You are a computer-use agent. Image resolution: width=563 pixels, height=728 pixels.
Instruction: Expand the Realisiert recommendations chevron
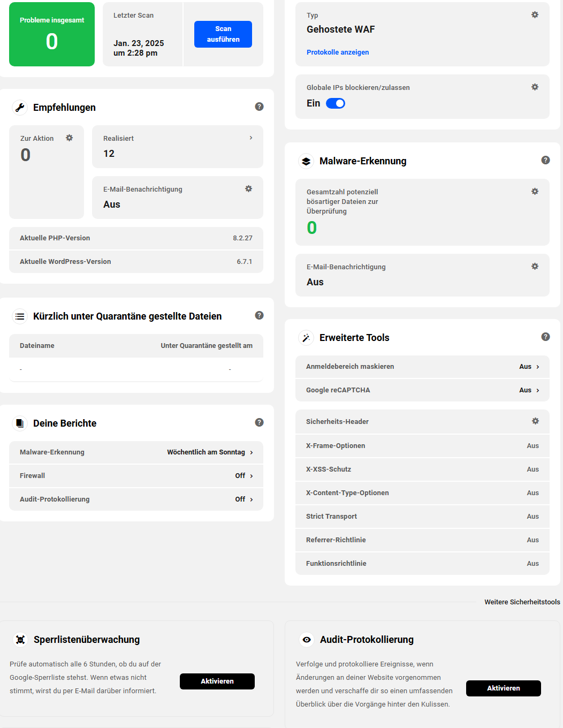(x=251, y=138)
